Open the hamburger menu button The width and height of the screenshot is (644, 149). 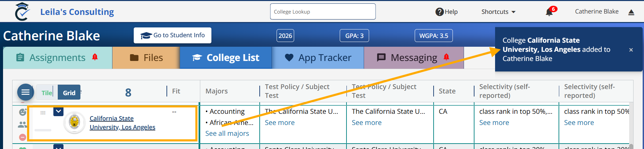[x=26, y=92]
